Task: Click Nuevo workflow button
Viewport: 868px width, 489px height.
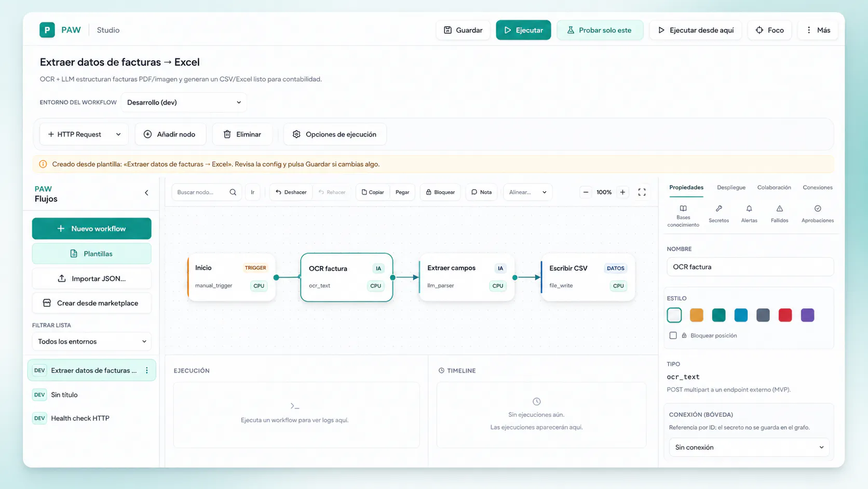Action: click(x=92, y=229)
